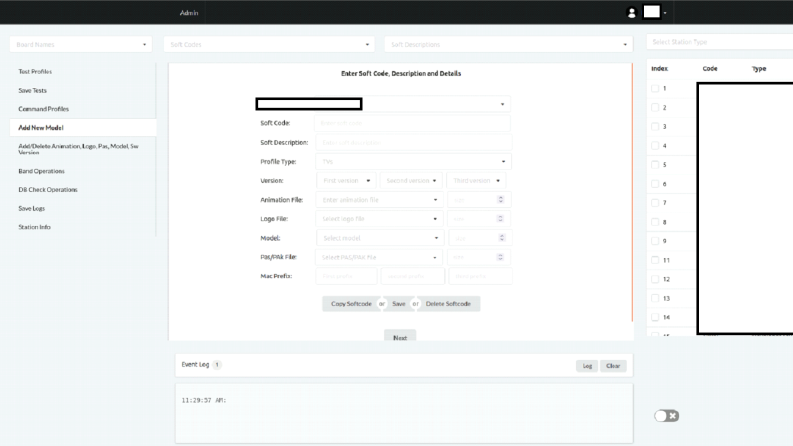Check the checkbox for index 8
This screenshot has width=793, height=446.
(655, 222)
